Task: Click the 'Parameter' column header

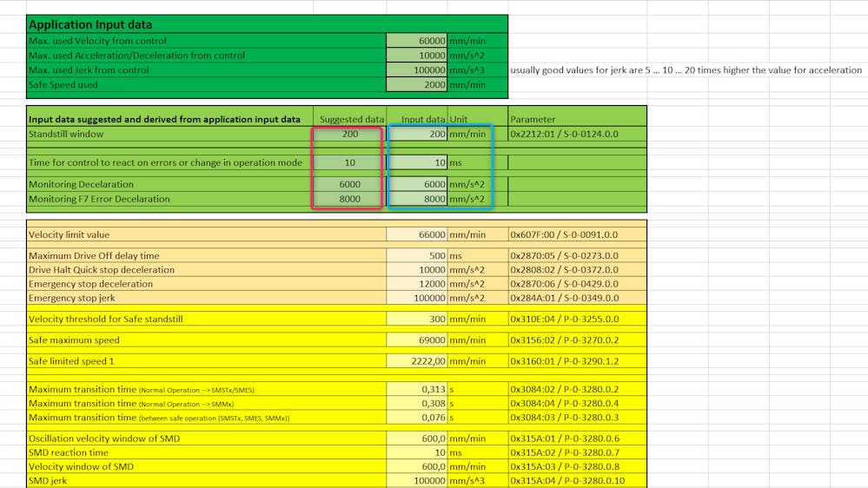Action: (x=533, y=120)
